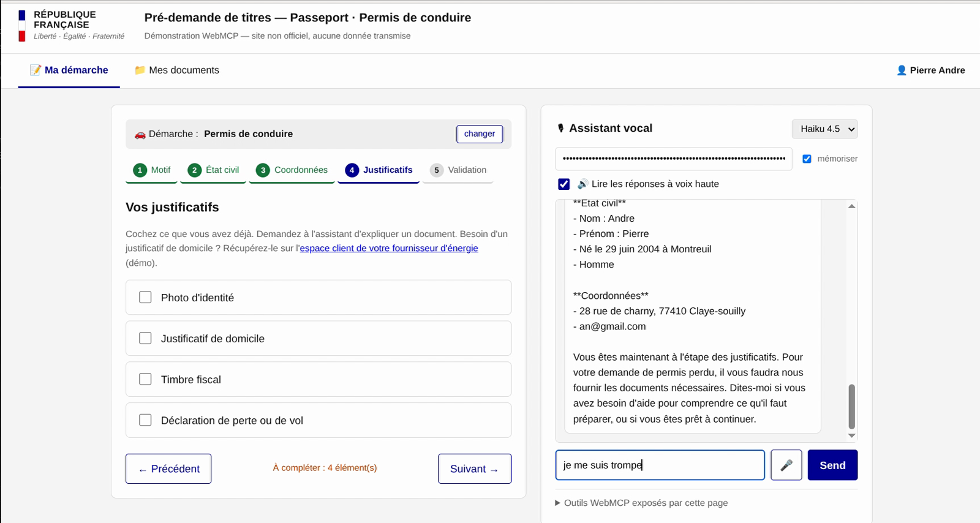Focus the chat message input field
980x523 pixels.
coord(660,465)
